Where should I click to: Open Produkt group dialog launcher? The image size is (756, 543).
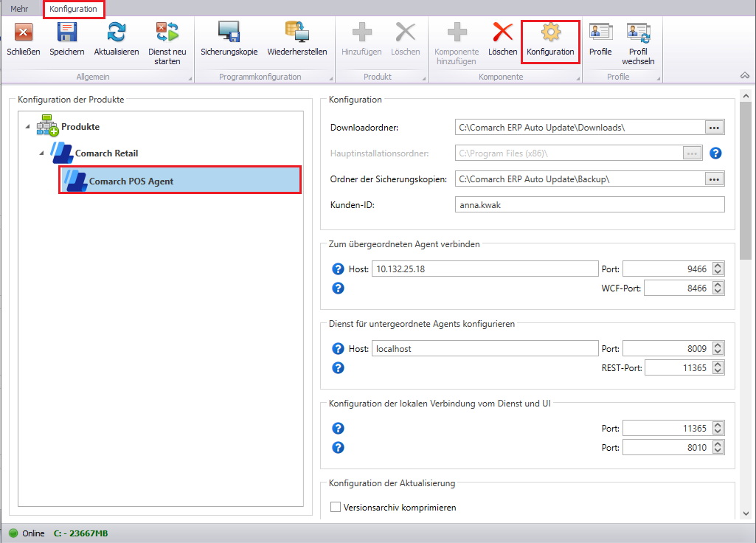pos(424,78)
